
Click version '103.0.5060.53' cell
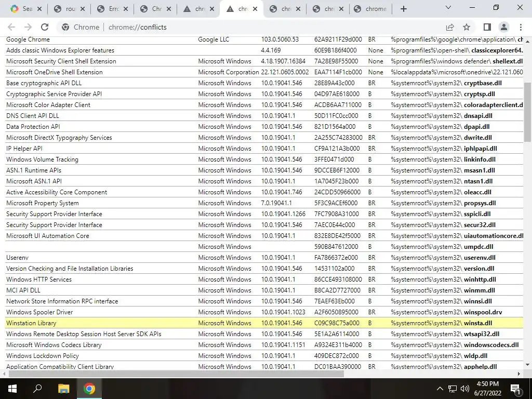click(280, 39)
